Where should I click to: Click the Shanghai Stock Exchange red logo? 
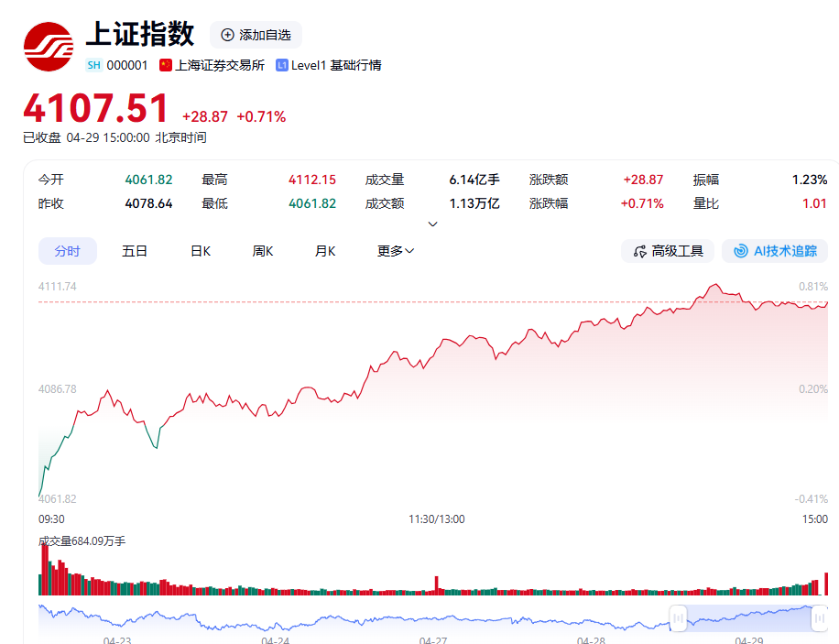coord(49,47)
